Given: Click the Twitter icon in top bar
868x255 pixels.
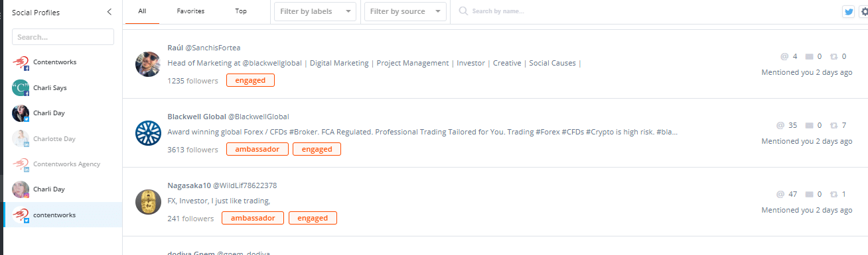Looking at the screenshot, I should [848, 11].
